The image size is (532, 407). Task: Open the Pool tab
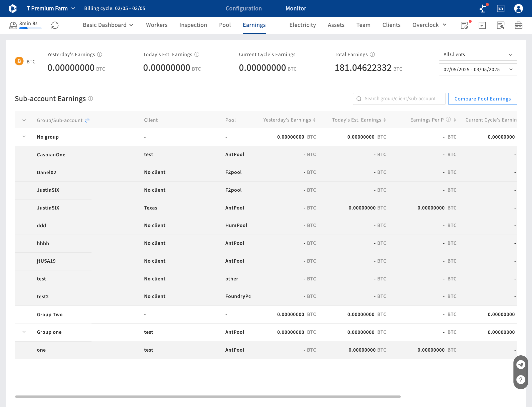(x=225, y=25)
